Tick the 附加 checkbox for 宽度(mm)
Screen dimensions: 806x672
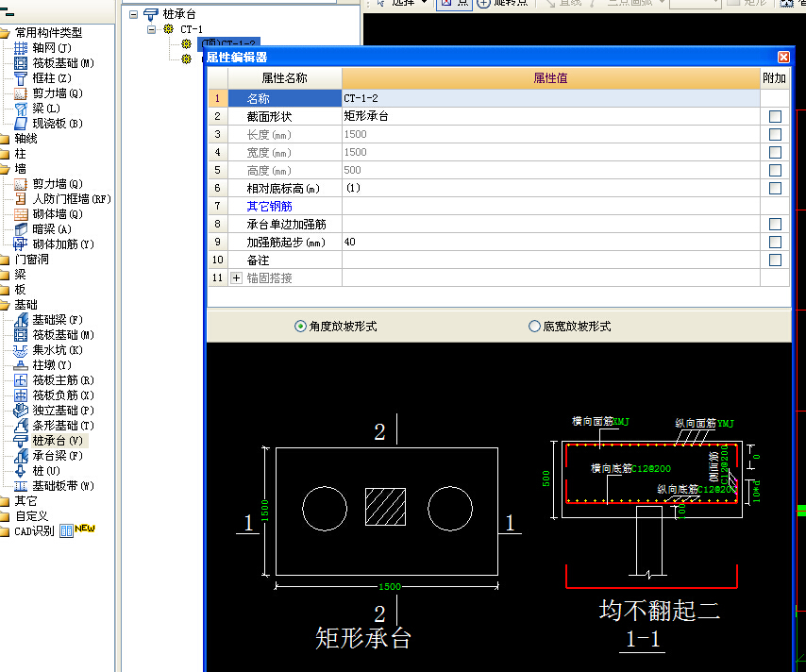coord(775,152)
